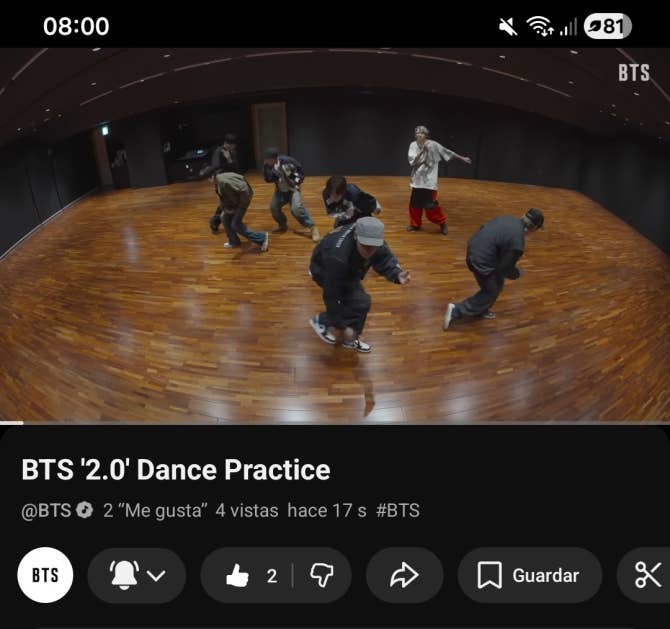Tap the battery indicator showing 81
Viewport: 670px width, 629px height.
click(x=606, y=26)
